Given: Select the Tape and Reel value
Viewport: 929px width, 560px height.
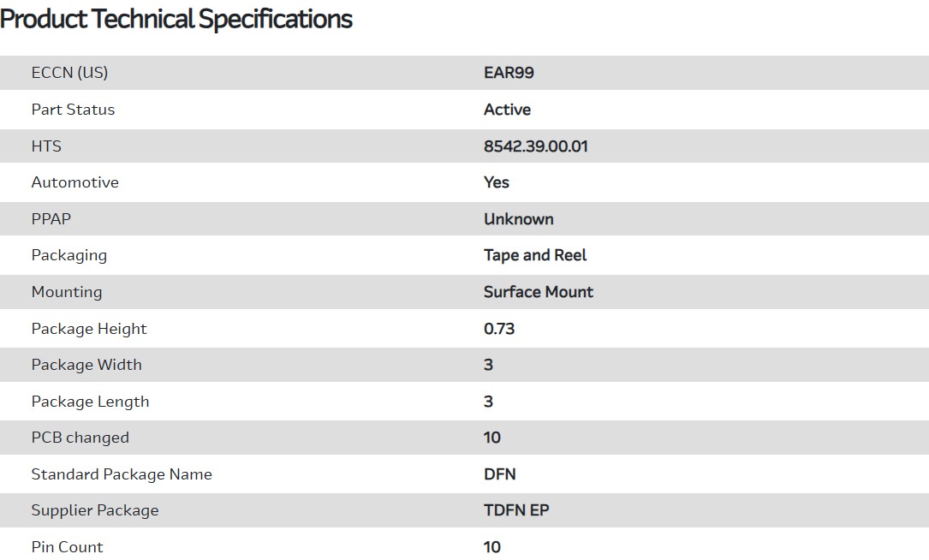Looking at the screenshot, I should coord(535,255).
